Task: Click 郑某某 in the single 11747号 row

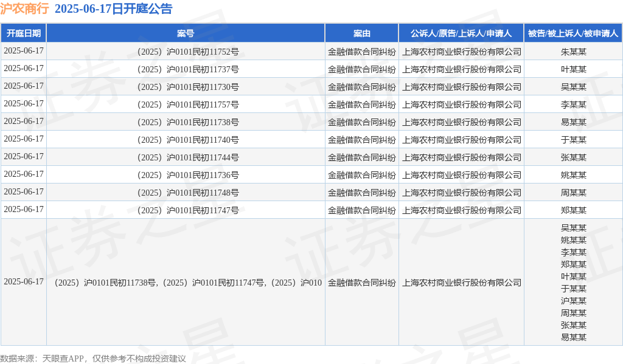Action: 573,210
